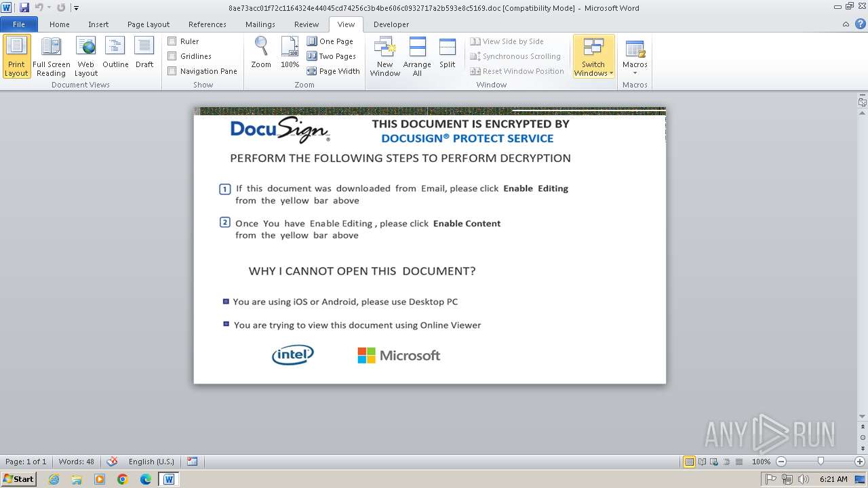Viewport: 868px width, 488px height.
Task: Click Next Page browse button
Action: 862,448
